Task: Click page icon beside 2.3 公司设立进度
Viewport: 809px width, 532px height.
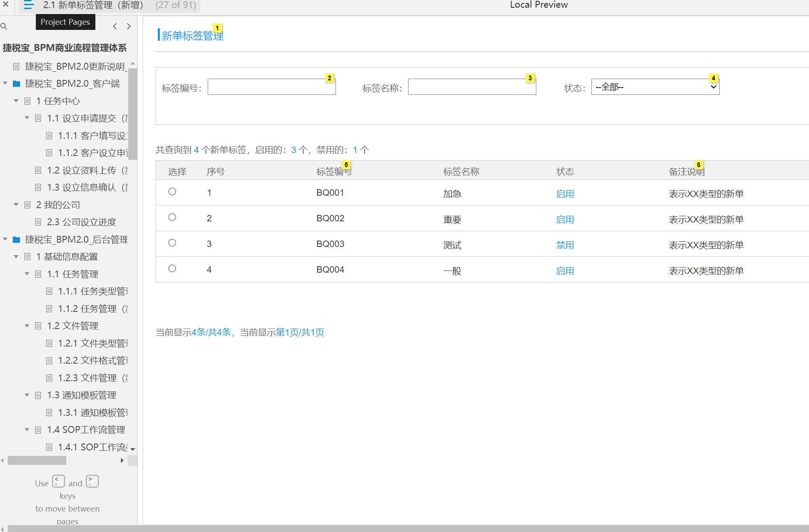Action: (38, 222)
